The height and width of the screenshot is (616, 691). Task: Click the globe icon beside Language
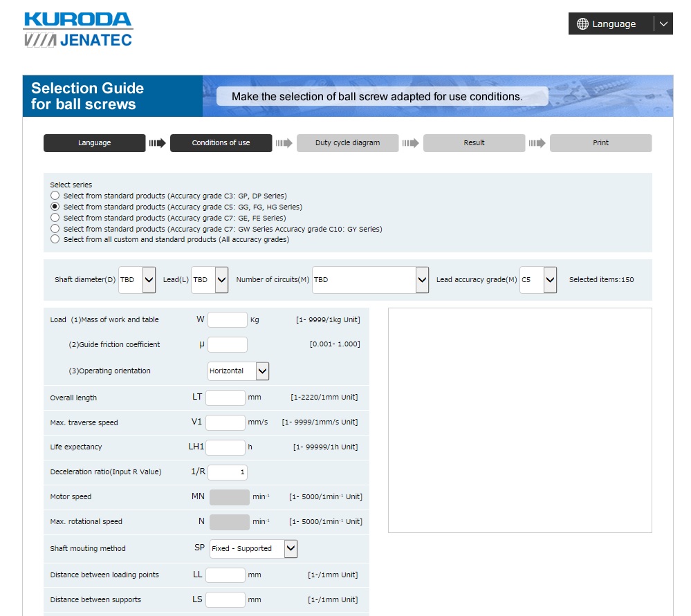(582, 24)
